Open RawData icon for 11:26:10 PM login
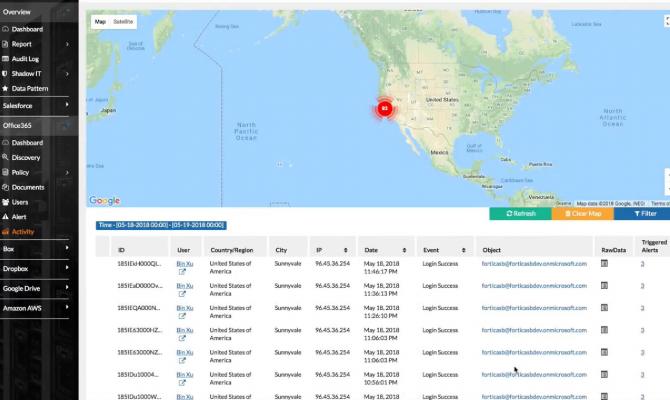This screenshot has width=670, height=400. point(604,308)
